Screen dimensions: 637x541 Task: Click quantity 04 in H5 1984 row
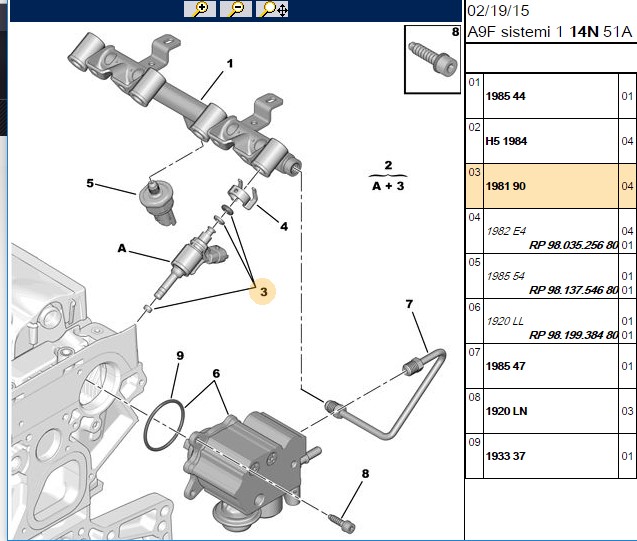click(x=627, y=141)
